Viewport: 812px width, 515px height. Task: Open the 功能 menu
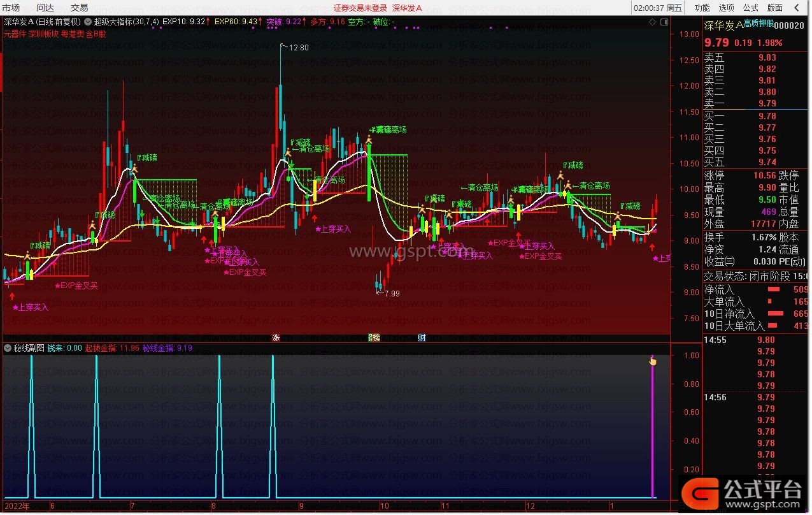702,8
